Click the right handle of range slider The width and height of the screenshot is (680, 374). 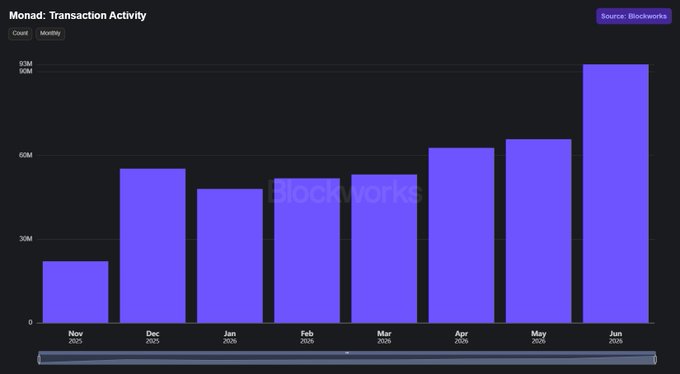point(655,359)
